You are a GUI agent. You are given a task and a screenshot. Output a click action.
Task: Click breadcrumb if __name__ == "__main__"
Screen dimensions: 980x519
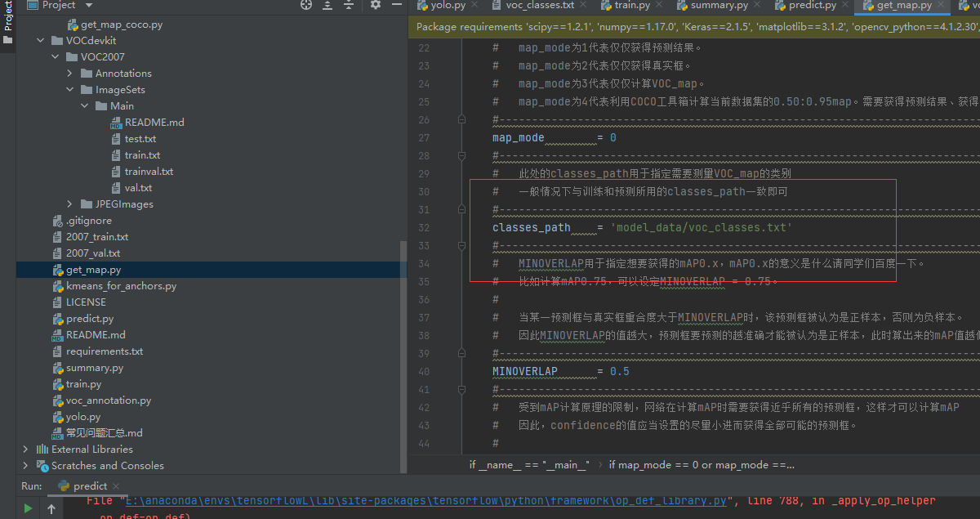(529, 464)
